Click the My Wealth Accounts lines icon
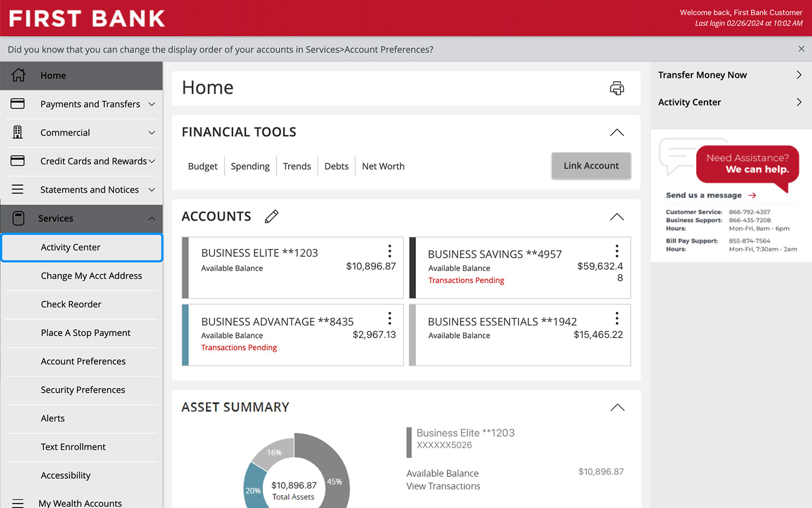The width and height of the screenshot is (812, 508). coord(17,503)
